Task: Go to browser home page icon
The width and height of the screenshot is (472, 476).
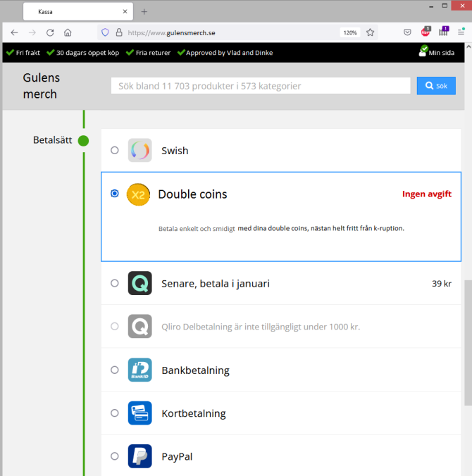Action: 68,32
